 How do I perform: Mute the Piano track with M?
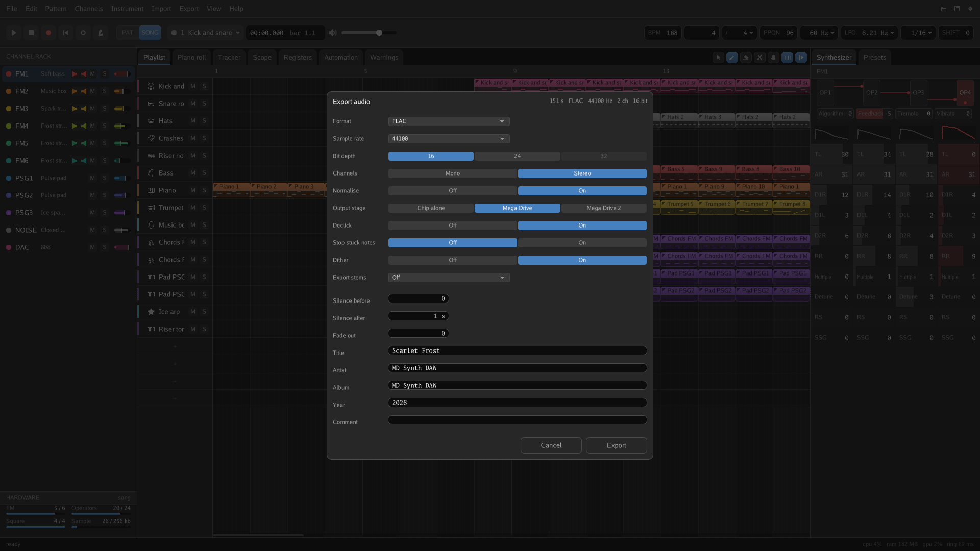point(193,190)
